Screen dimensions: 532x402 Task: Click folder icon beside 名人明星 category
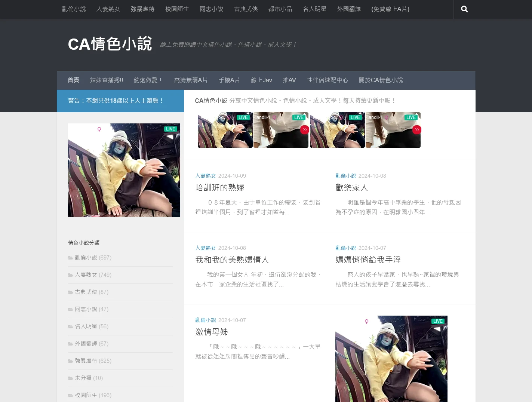tap(70, 326)
